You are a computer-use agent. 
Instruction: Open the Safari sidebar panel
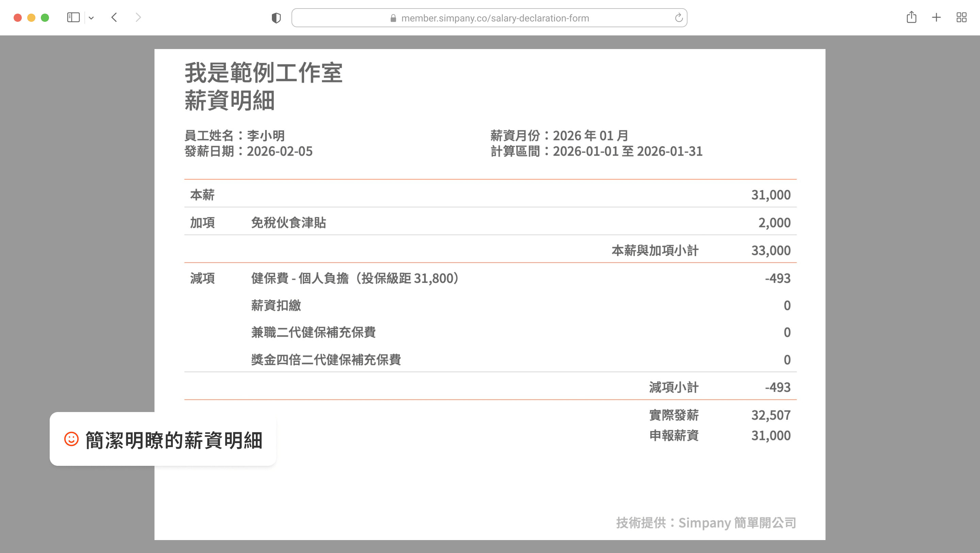click(x=74, y=17)
